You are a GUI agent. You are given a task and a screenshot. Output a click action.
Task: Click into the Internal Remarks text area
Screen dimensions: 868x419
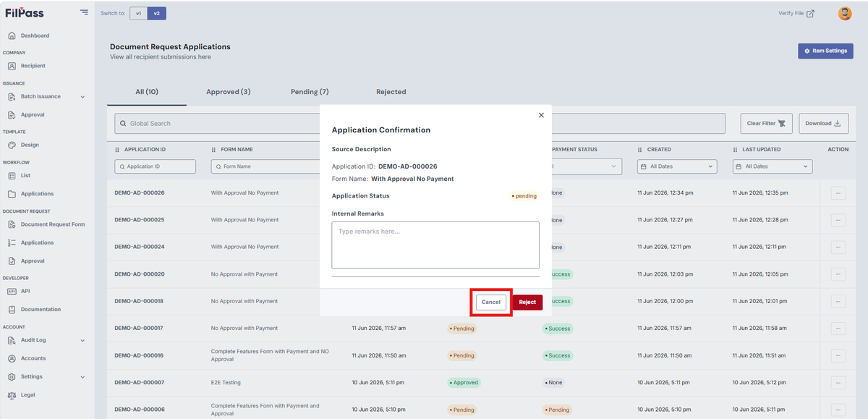click(x=435, y=245)
